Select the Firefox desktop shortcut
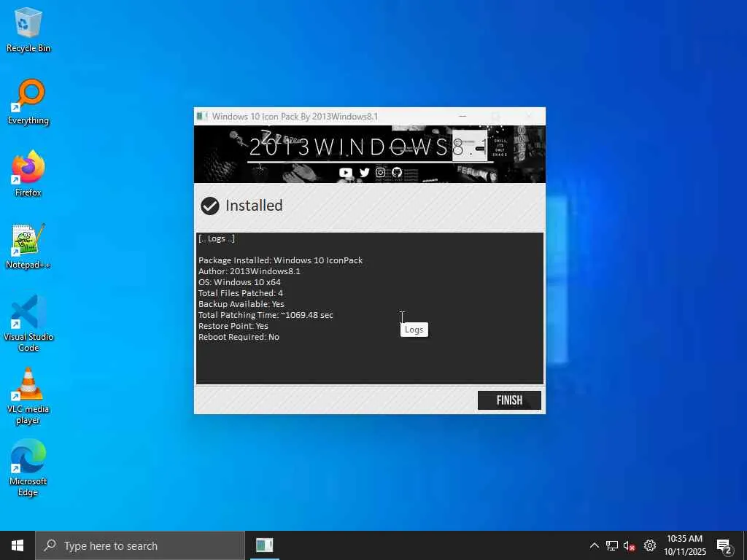Image resolution: width=747 pixels, height=560 pixels. tap(28, 174)
